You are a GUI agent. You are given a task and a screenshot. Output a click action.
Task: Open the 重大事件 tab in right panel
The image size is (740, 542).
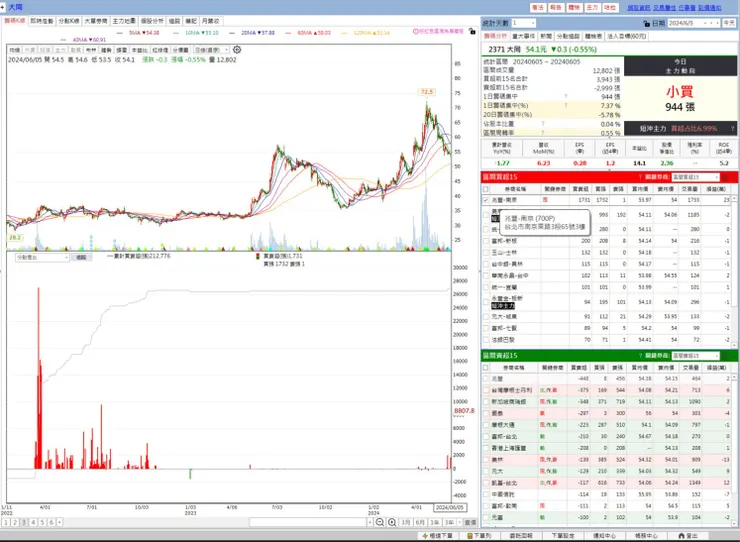pos(523,36)
